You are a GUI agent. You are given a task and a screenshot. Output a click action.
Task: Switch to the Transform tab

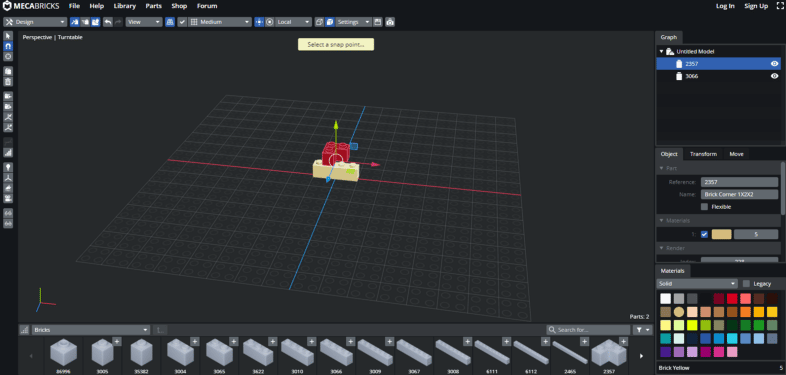[x=703, y=154]
